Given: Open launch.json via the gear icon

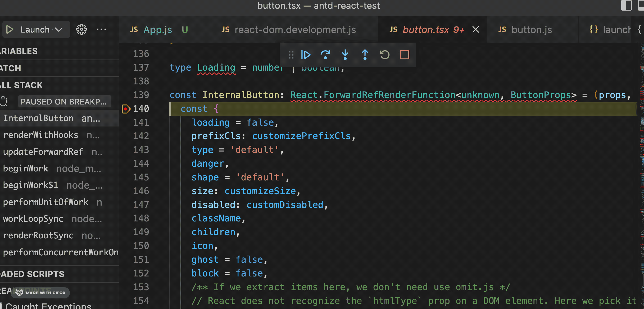Looking at the screenshot, I should 81,29.
